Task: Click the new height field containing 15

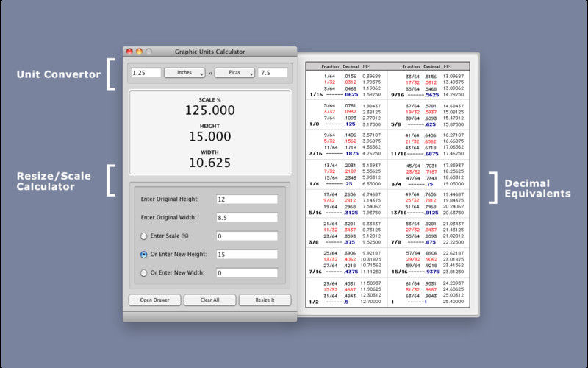Action: click(x=247, y=255)
